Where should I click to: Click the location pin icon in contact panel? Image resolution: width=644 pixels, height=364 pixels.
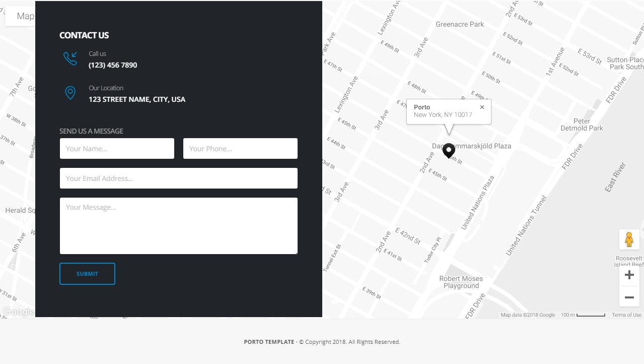coord(70,93)
